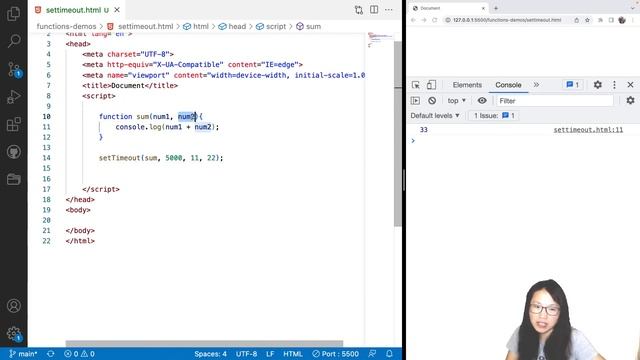Click the browser address bar URL
Image resolution: width=640 pixels, height=360 pixels.
coord(507,20)
